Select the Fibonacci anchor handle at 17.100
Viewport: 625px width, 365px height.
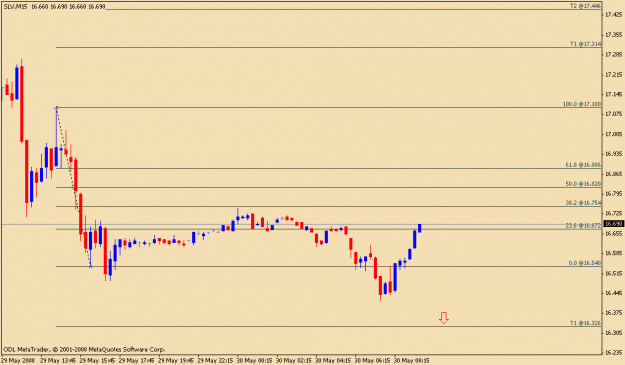pyautogui.click(x=56, y=107)
